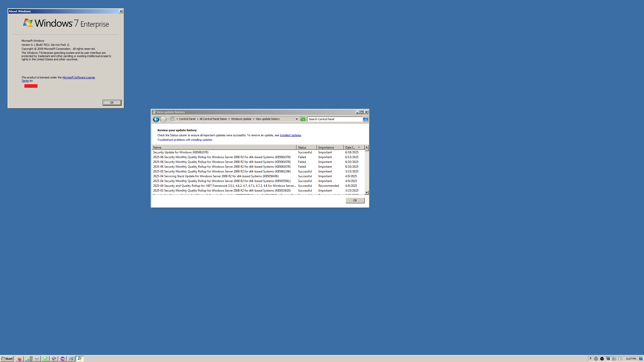Open the volume speaker tray icon
The height and width of the screenshot is (362, 644).
620,359
